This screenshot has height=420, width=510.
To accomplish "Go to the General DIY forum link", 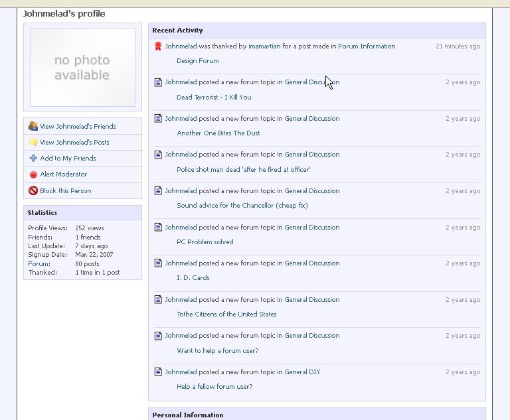I will pyautogui.click(x=302, y=372).
